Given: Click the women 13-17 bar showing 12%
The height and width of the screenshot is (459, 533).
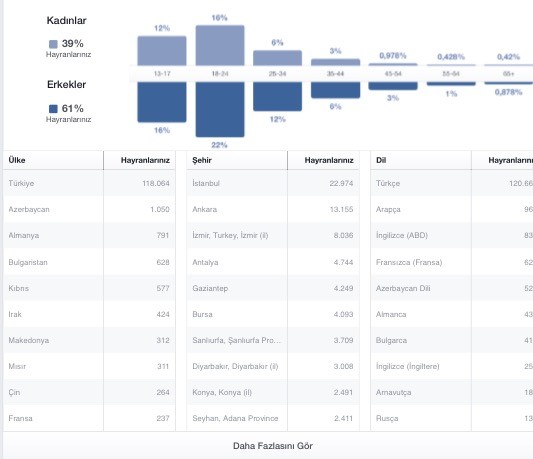Looking at the screenshot, I should point(162,51).
